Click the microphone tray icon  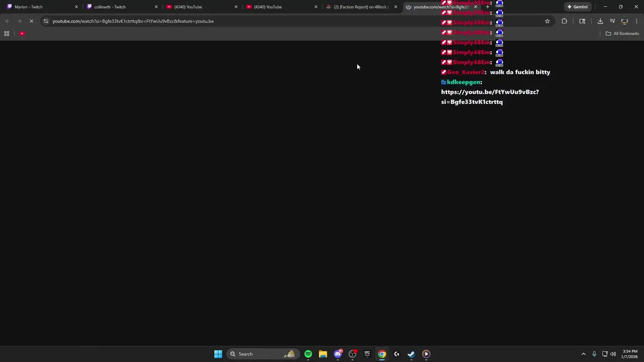[x=594, y=354]
